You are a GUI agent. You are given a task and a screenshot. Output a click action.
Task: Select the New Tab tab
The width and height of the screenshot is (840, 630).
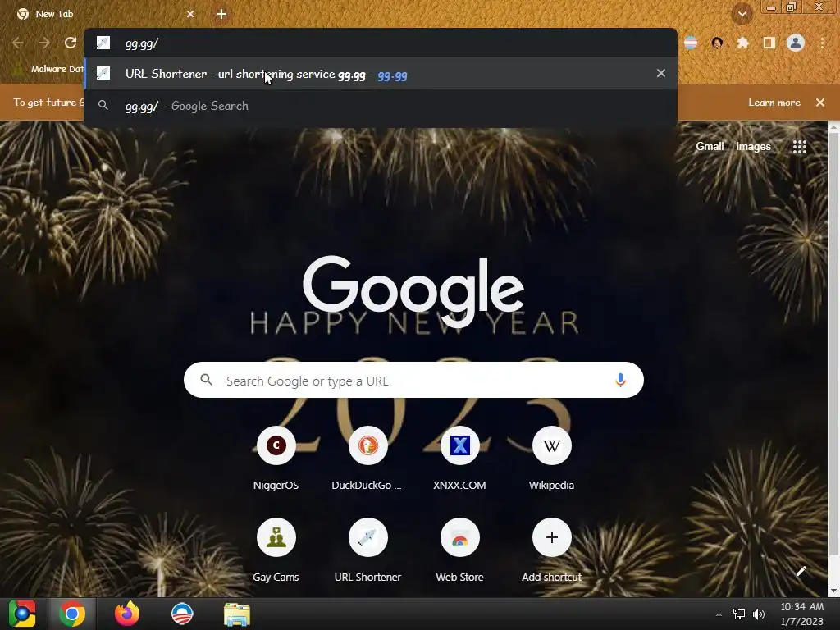point(103,14)
